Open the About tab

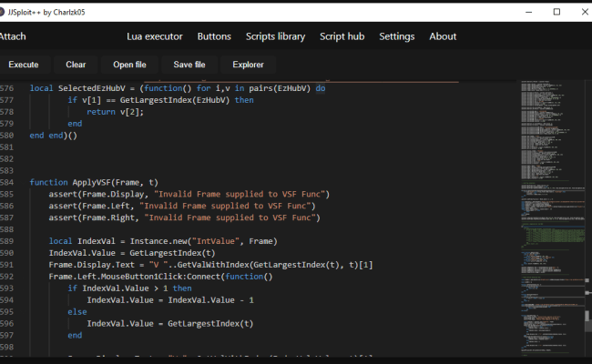click(443, 36)
